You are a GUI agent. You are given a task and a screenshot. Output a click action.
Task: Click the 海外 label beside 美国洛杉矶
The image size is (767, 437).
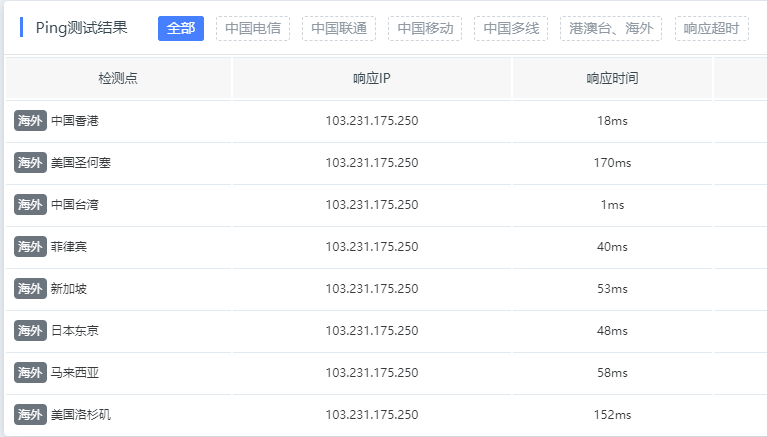pyautogui.click(x=30, y=415)
